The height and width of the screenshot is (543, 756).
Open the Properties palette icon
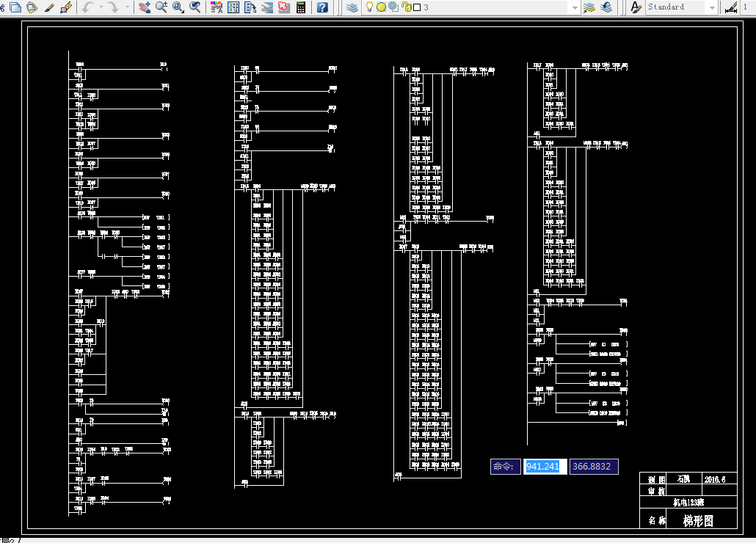pos(217,7)
